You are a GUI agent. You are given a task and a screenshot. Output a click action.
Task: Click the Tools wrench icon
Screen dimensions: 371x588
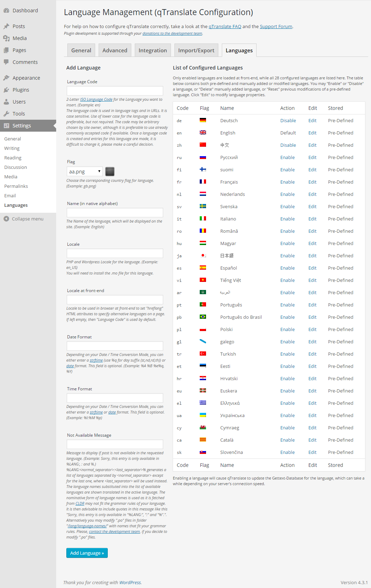click(x=6, y=114)
